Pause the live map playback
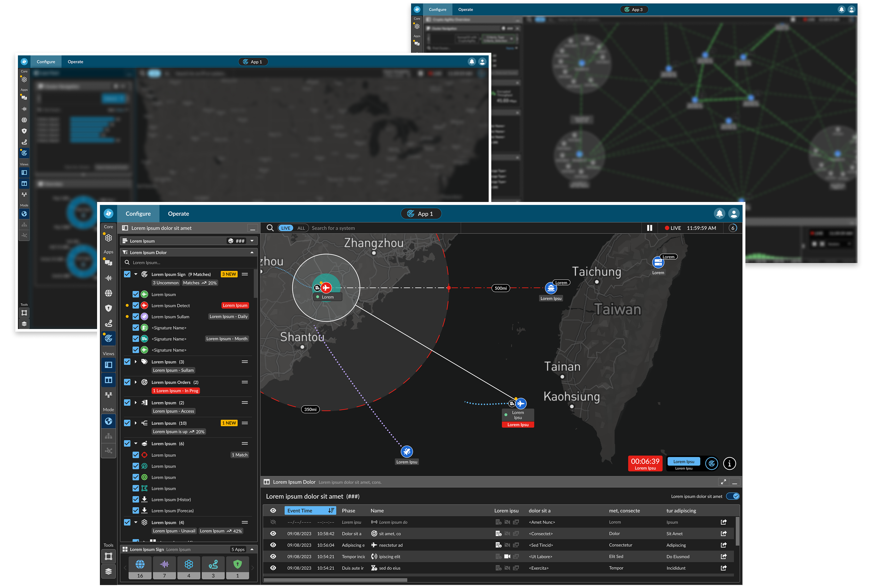Image resolution: width=878 pixels, height=588 pixels. pos(650,228)
